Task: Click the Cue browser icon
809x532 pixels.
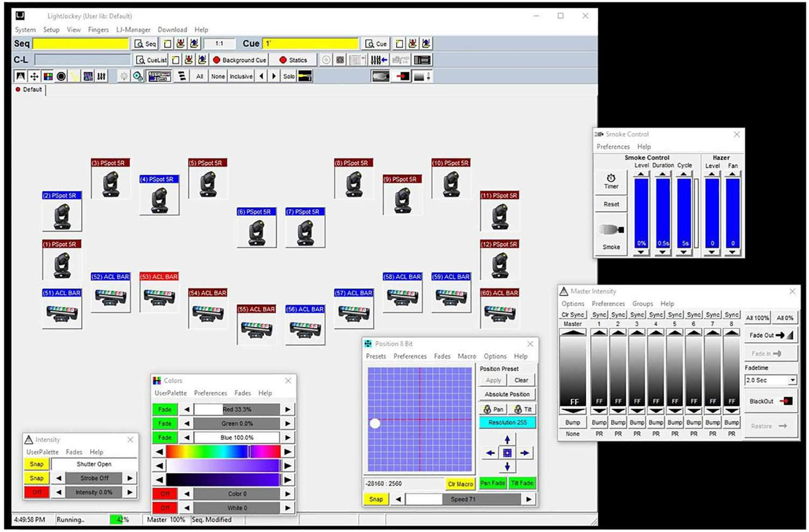Action: [x=376, y=43]
